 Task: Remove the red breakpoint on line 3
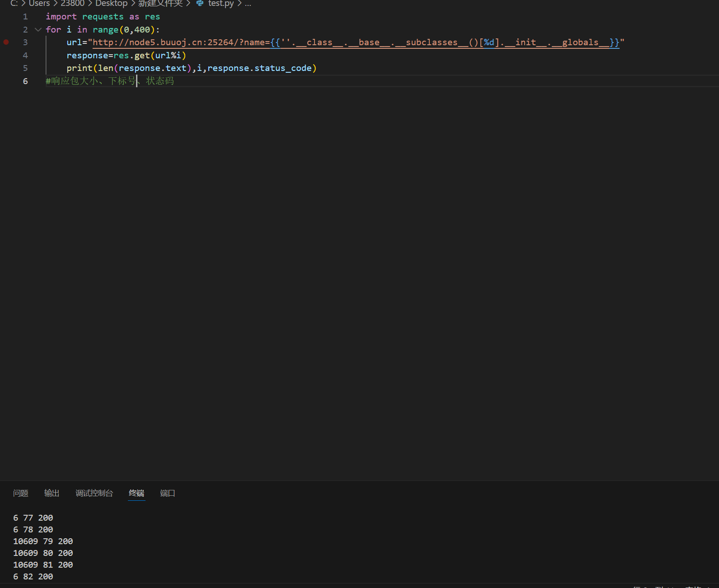click(x=6, y=42)
